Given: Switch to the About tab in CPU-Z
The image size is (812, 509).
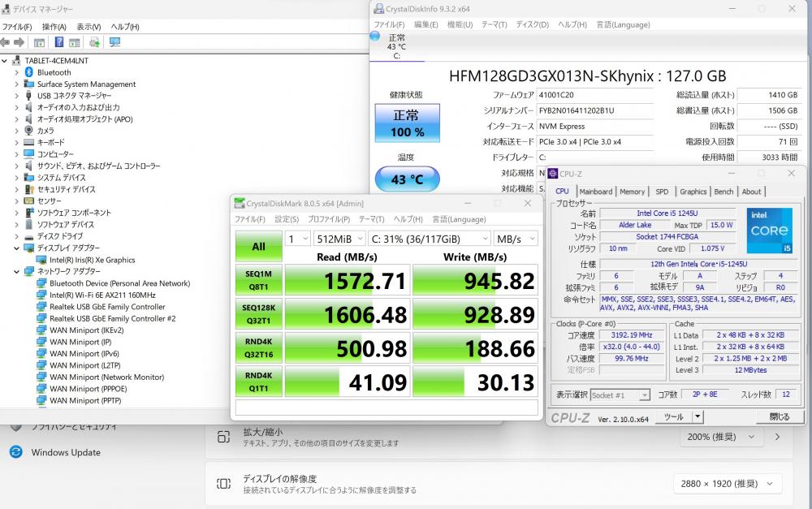Looking at the screenshot, I should (x=751, y=192).
